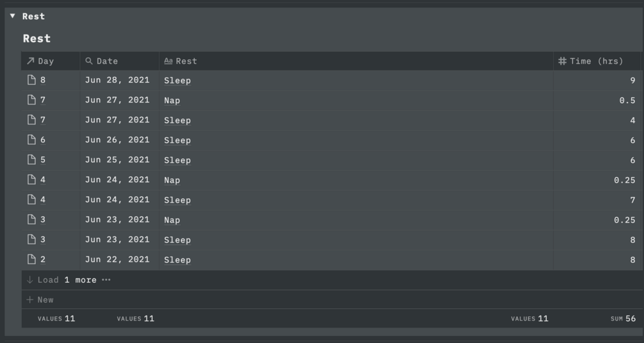Click the Date column search icon
The height and width of the screenshot is (343, 644).
pos(89,61)
